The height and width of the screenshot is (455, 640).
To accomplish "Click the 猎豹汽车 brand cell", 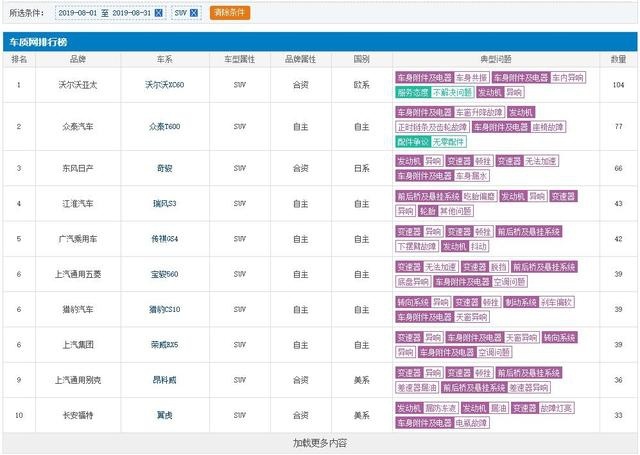I will 78,309.
